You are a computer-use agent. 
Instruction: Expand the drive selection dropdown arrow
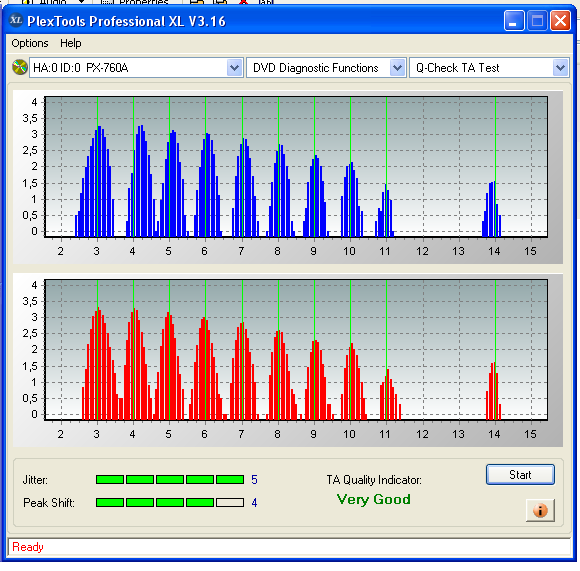coord(234,68)
